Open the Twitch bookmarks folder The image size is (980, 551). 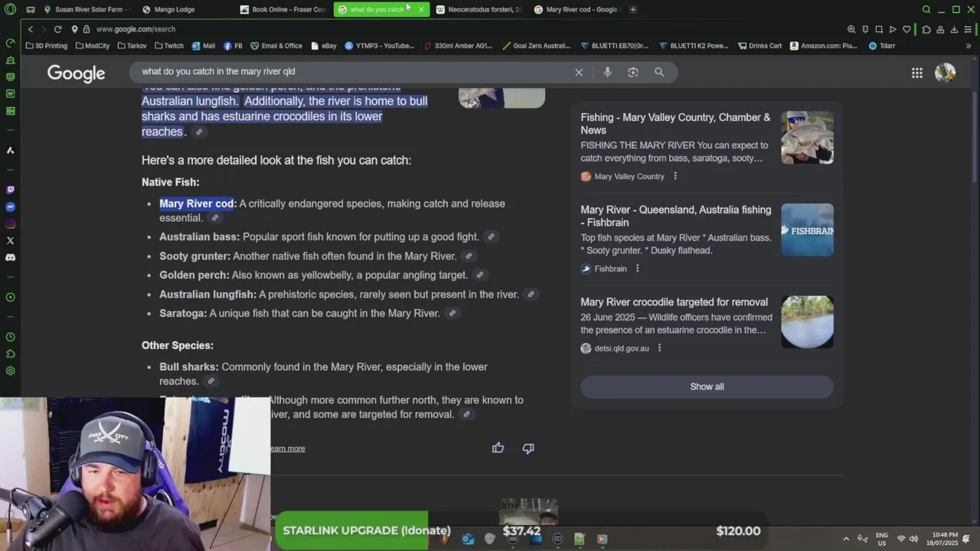click(169, 46)
